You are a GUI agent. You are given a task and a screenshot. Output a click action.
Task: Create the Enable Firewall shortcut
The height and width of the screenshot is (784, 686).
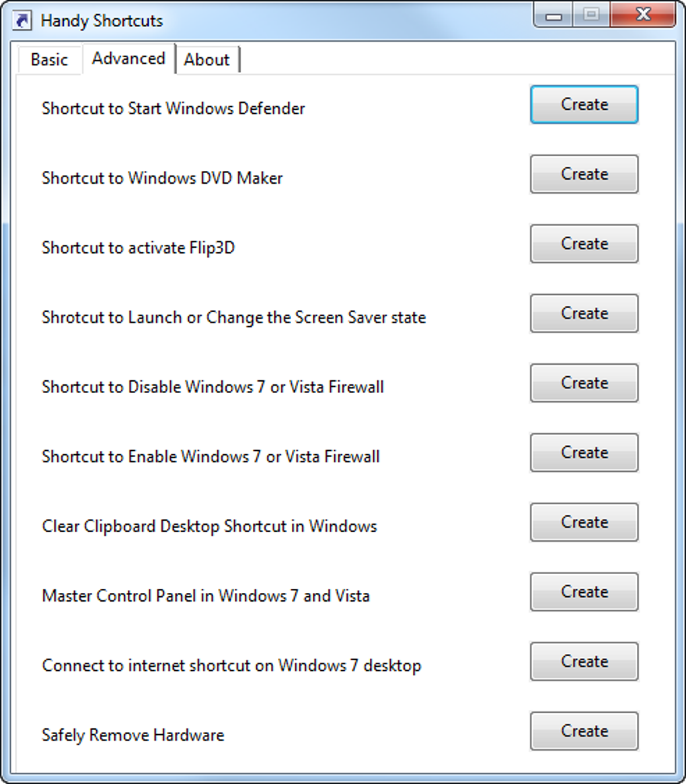[584, 453]
